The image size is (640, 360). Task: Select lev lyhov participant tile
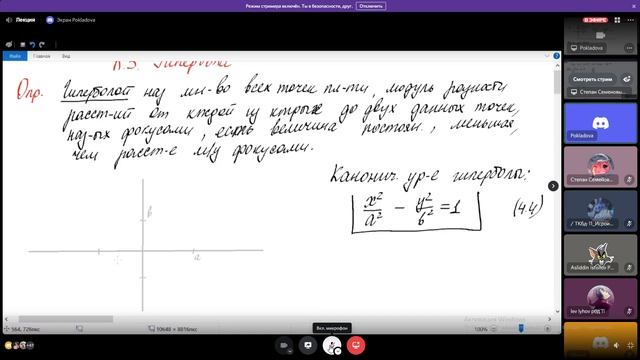click(600, 299)
